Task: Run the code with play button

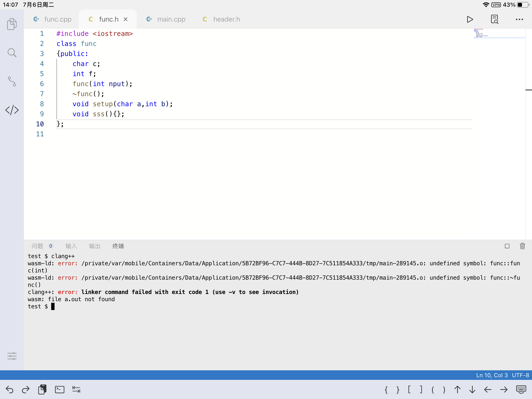Action: 470,19
